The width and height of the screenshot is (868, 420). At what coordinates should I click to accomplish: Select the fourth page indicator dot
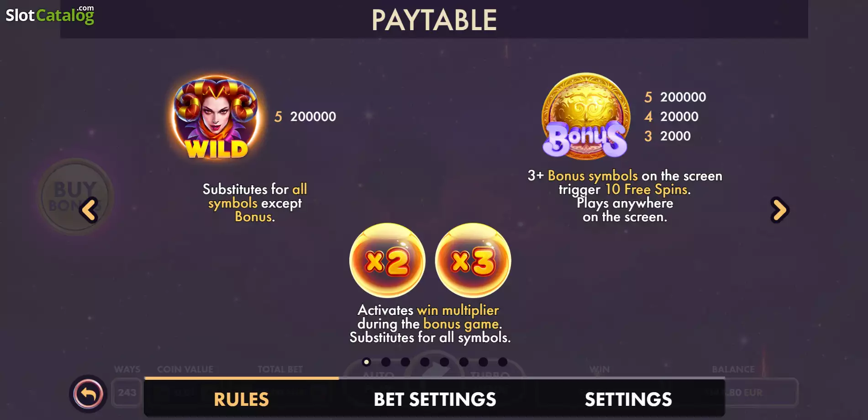(425, 362)
